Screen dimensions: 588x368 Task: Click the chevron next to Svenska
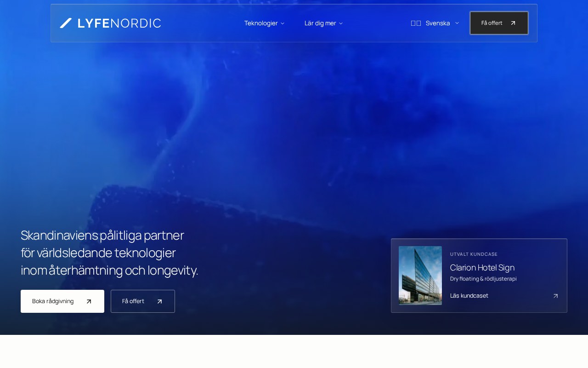457,23
